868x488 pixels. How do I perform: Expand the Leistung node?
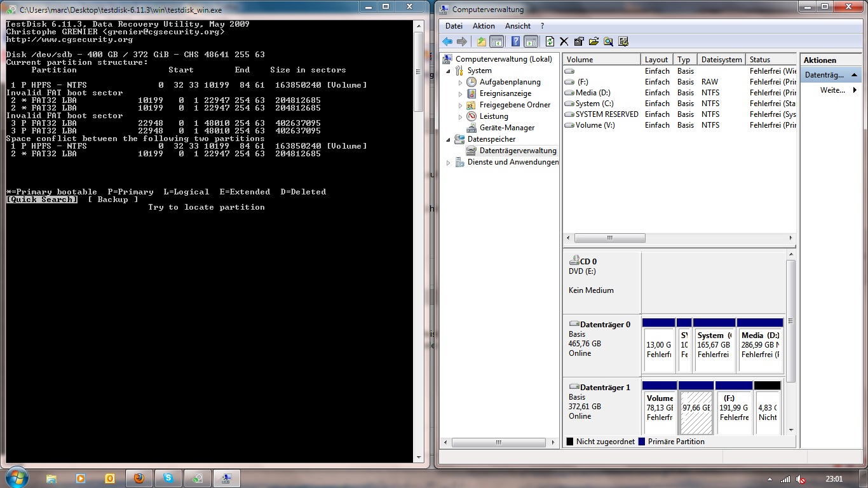click(x=460, y=116)
